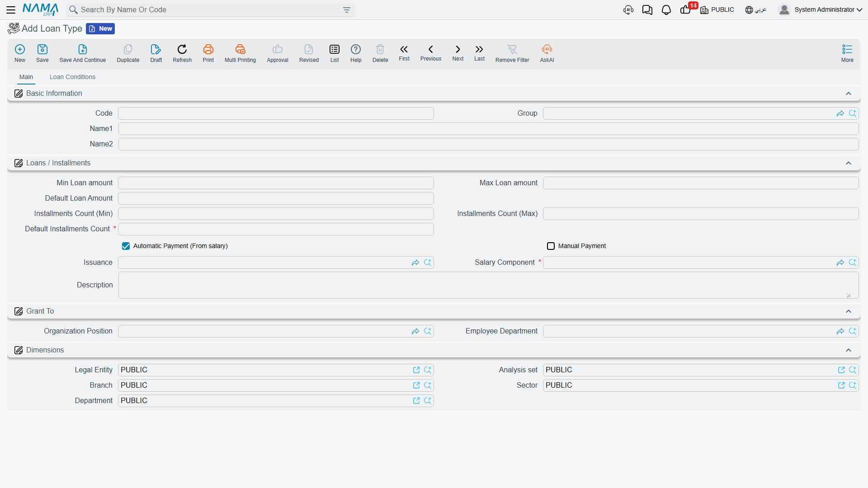
Task: Collapse the Loans / Installments section
Action: coord(849,163)
